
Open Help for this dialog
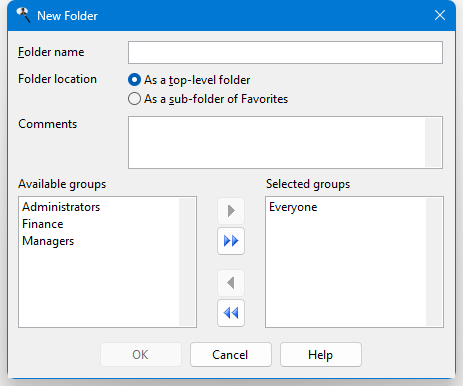click(321, 355)
